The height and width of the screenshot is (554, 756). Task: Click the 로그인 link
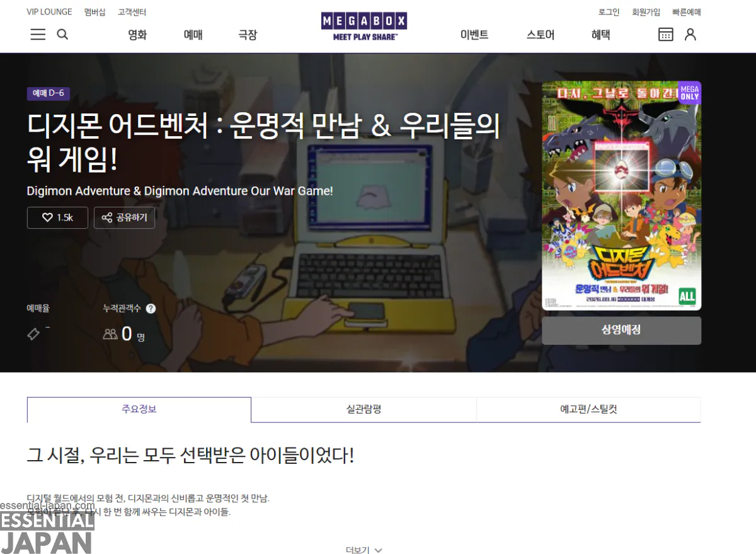[x=609, y=12]
